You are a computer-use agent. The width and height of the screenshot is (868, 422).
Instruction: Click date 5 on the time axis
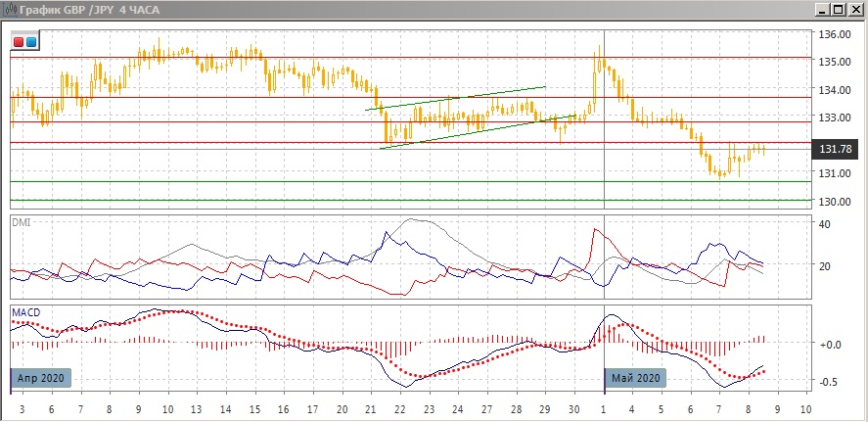tap(662, 409)
